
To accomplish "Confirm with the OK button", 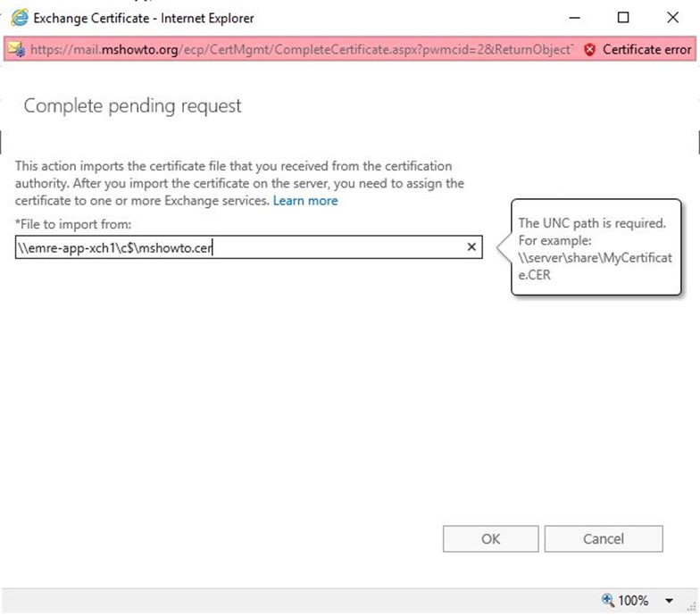I will click(491, 539).
